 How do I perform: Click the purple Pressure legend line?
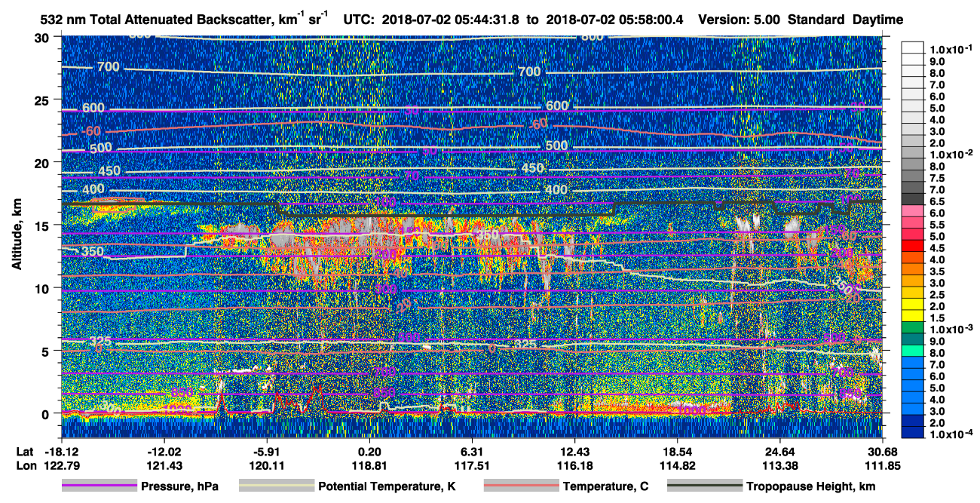[x=99, y=486]
